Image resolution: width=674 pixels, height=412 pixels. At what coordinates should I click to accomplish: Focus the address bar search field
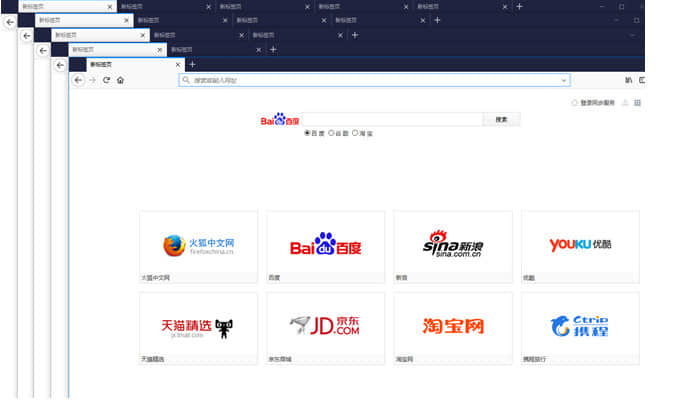tap(374, 80)
